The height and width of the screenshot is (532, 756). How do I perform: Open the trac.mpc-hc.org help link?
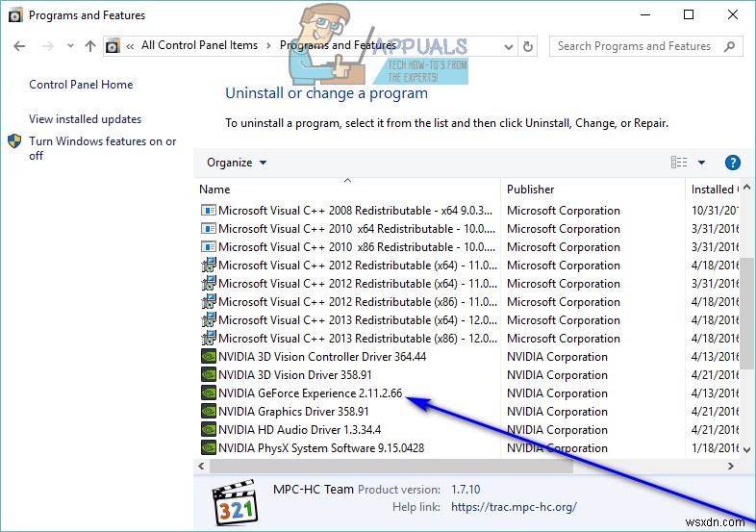(x=514, y=507)
